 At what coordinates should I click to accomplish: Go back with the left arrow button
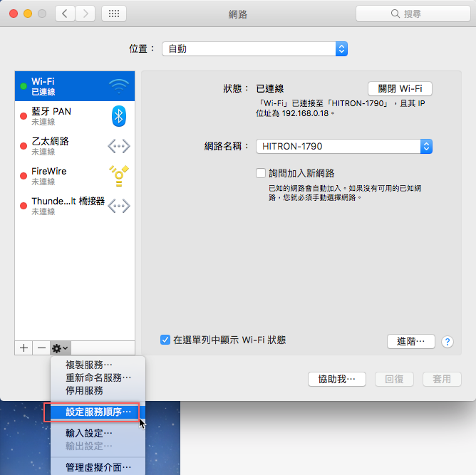click(x=65, y=14)
